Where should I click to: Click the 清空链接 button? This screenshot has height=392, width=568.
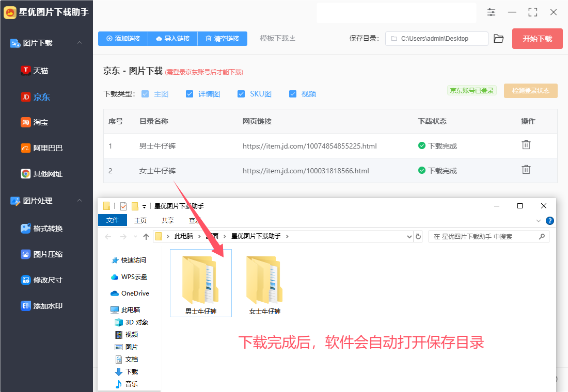pyautogui.click(x=223, y=39)
